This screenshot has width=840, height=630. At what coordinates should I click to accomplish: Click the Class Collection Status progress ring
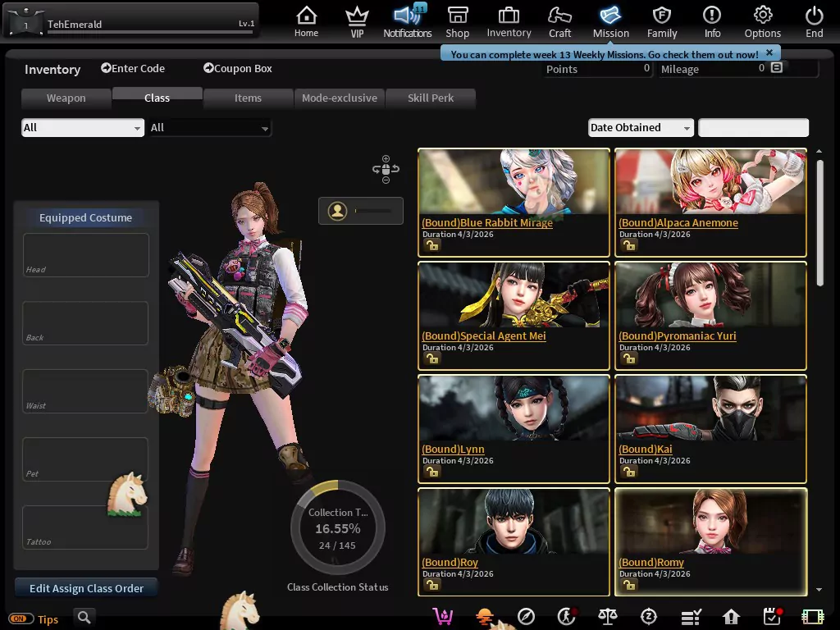(337, 527)
